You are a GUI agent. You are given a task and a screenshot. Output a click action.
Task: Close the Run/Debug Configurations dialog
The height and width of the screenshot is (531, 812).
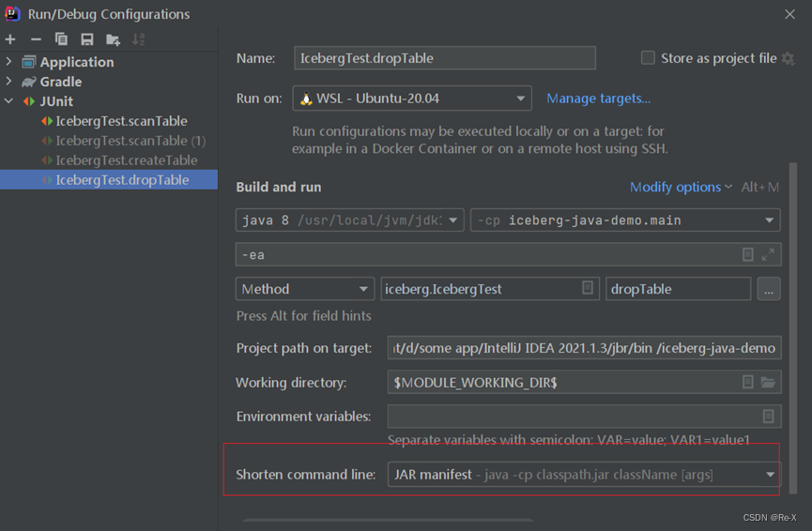[789, 14]
